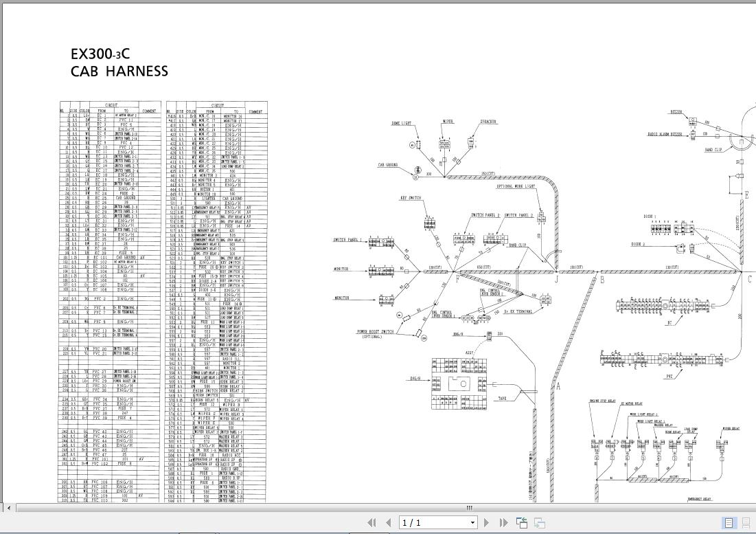The height and width of the screenshot is (534, 756).
Task: Return to the previous view
Action: pos(522,522)
